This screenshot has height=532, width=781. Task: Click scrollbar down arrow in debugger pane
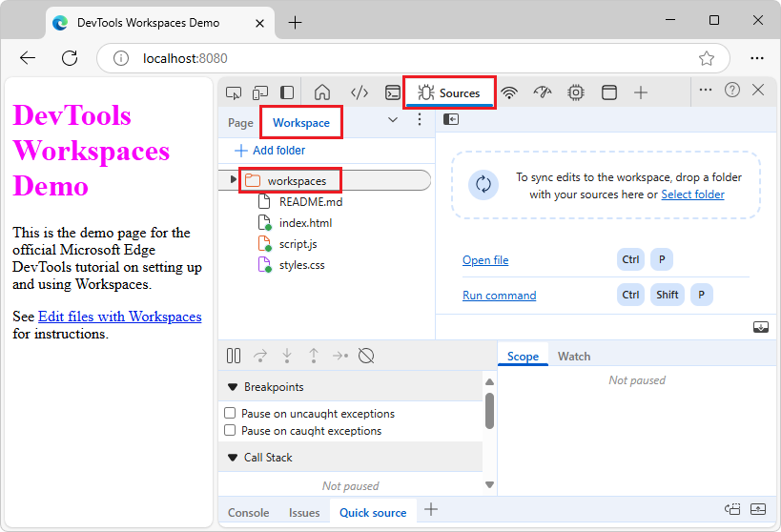489,484
